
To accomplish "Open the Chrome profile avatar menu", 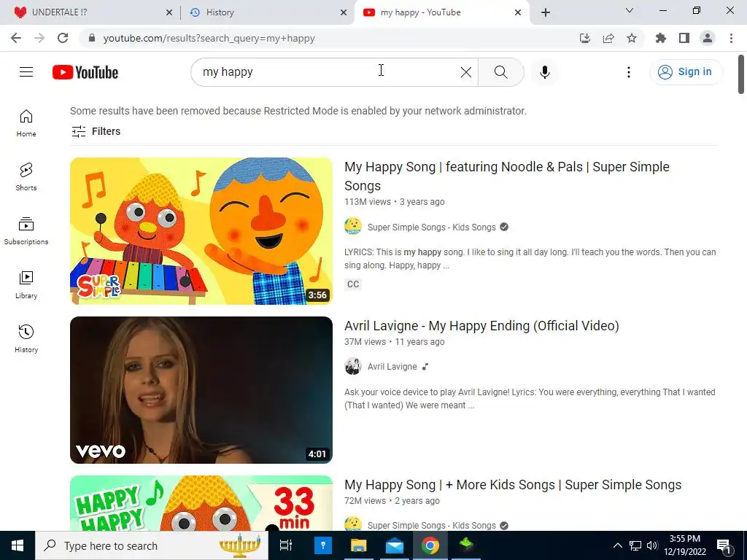I will [x=708, y=38].
